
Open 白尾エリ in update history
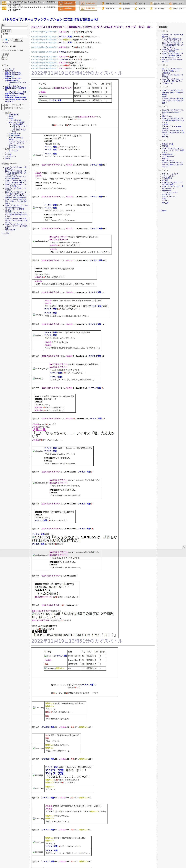(165, 158)
